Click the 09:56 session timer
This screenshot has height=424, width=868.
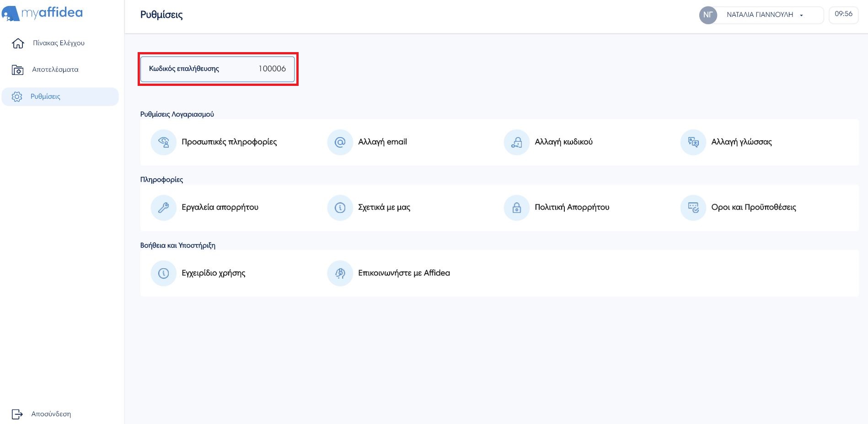click(x=843, y=14)
